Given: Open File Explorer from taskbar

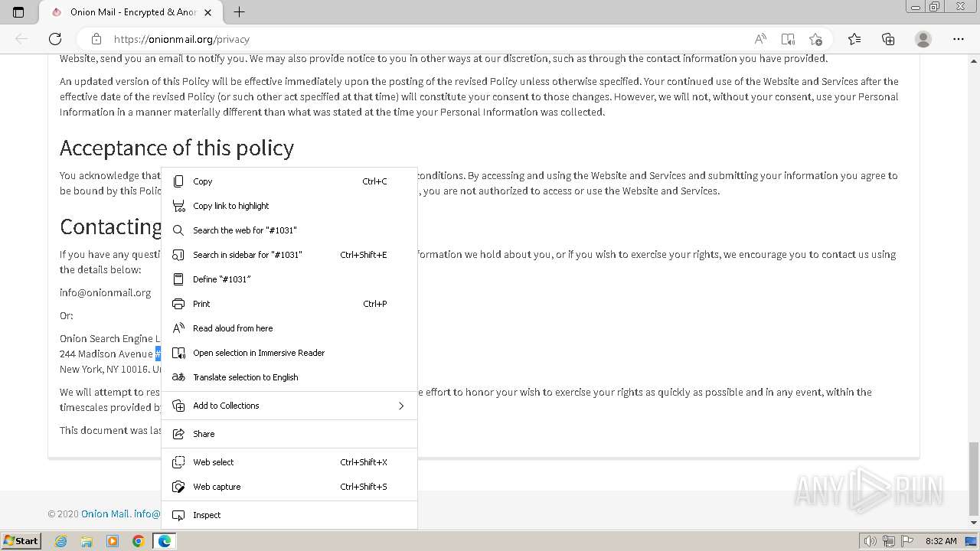Looking at the screenshot, I should tap(87, 541).
